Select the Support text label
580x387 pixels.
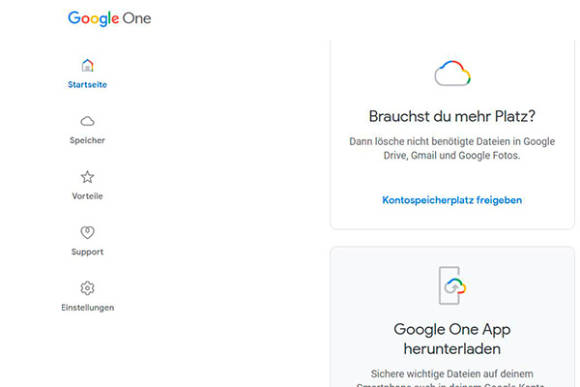click(x=87, y=252)
